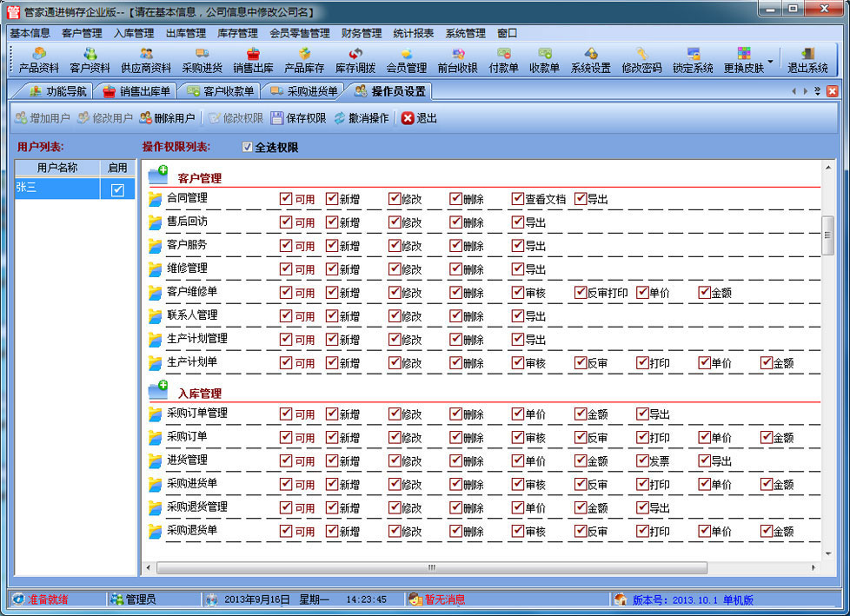Click the 销售出库 toolbar icon
850x616 pixels.
[x=253, y=60]
